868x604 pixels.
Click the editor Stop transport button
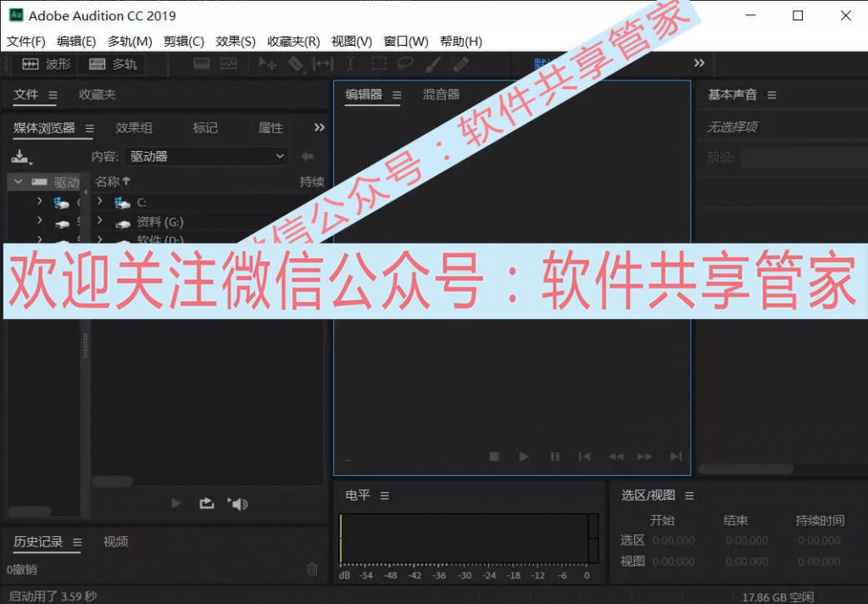[x=494, y=456]
